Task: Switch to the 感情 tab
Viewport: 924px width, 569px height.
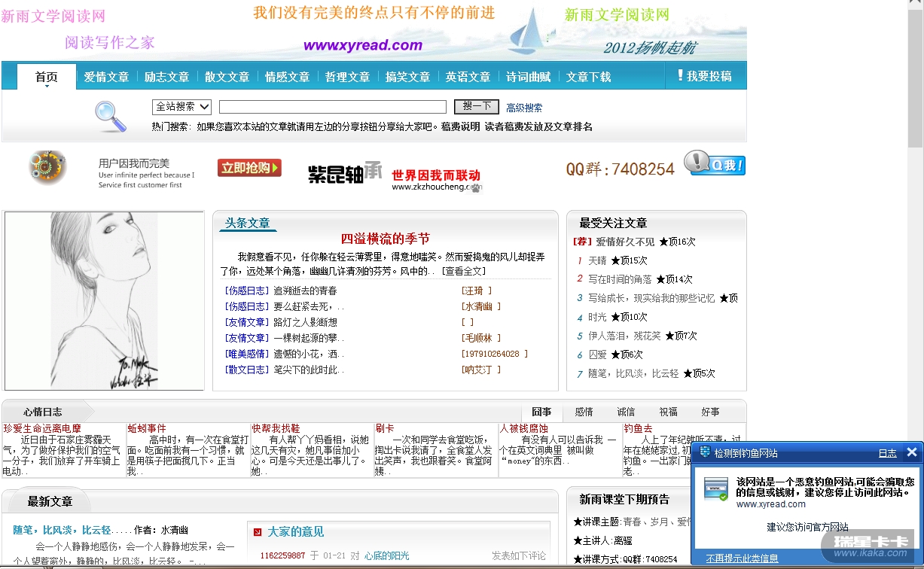Action: coord(584,412)
